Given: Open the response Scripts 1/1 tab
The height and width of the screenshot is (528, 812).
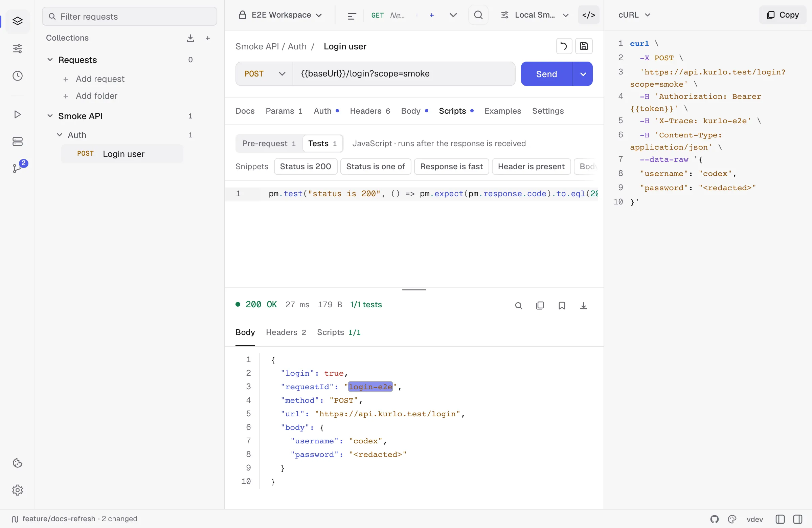Looking at the screenshot, I should click(x=338, y=332).
